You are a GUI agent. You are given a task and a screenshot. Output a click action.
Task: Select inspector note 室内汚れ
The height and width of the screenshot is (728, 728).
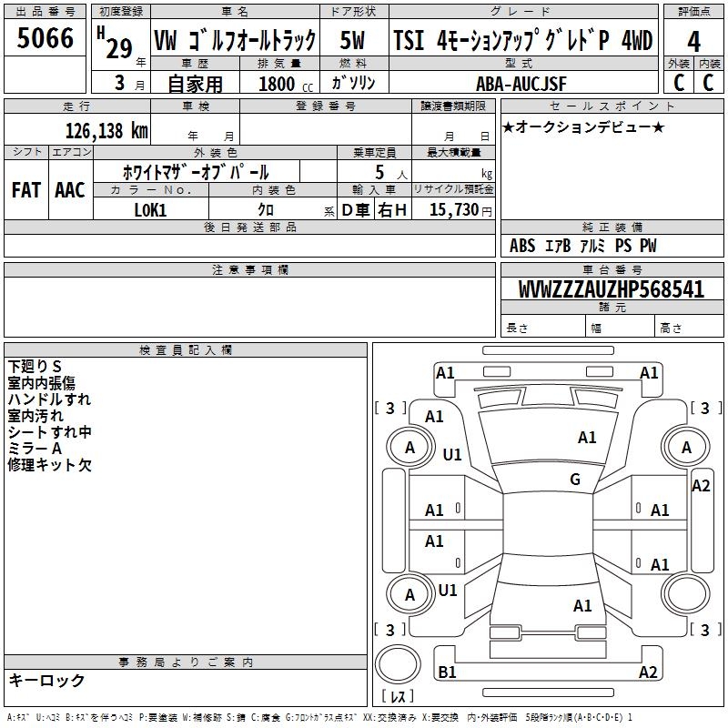tap(35, 416)
